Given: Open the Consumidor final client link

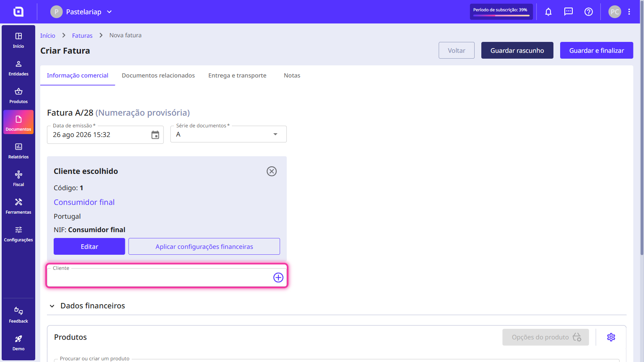Looking at the screenshot, I should (x=84, y=202).
